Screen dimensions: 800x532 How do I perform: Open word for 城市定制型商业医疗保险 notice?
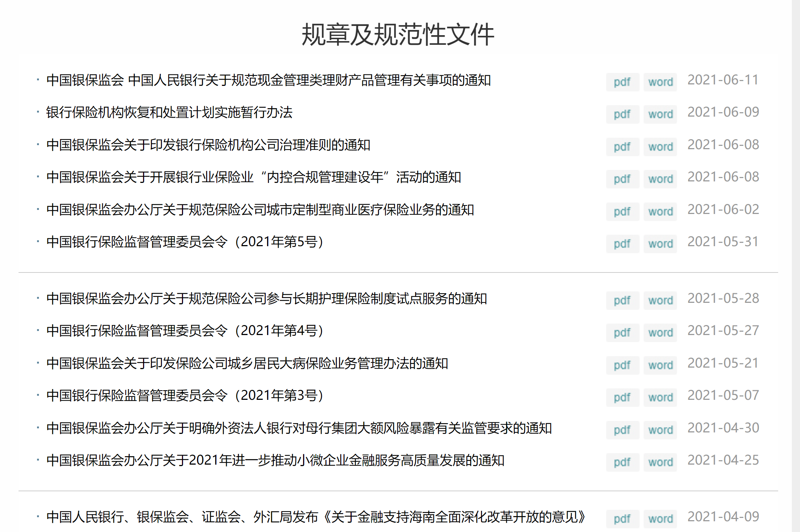pyautogui.click(x=660, y=211)
